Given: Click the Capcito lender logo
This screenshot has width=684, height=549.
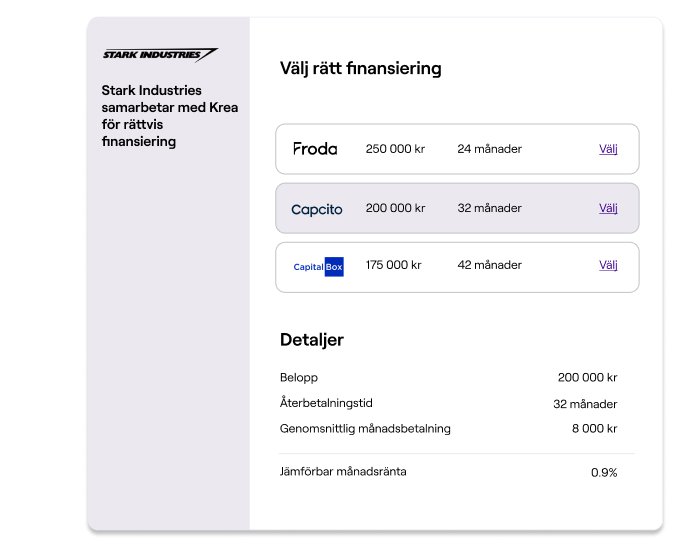Looking at the screenshot, I should [317, 209].
